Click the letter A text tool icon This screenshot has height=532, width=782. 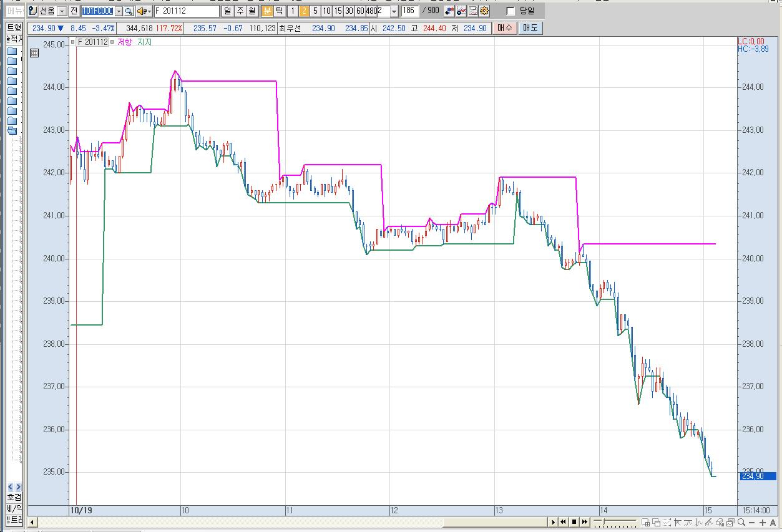[773, 522]
